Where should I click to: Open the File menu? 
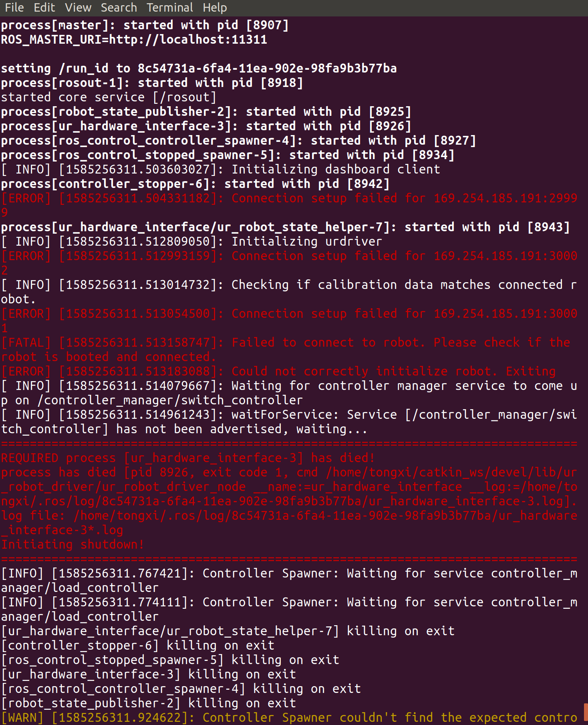point(14,8)
